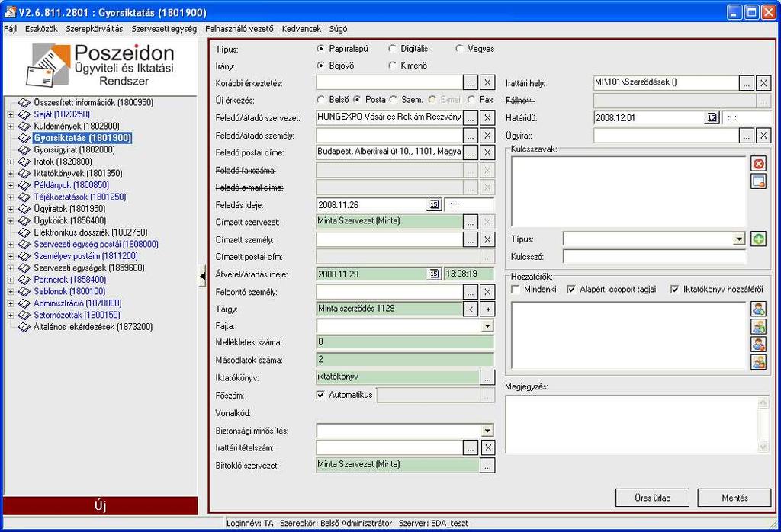Select Vegyes type radio button

459,49
